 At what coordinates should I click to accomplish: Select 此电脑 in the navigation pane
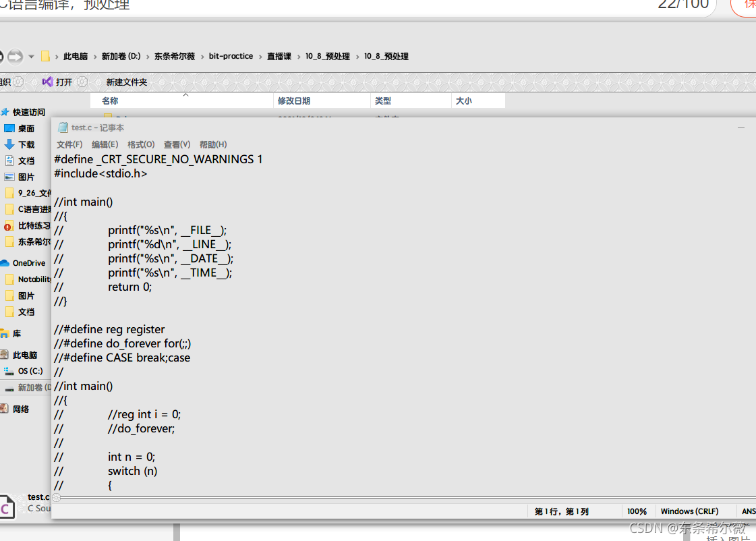tap(20, 355)
